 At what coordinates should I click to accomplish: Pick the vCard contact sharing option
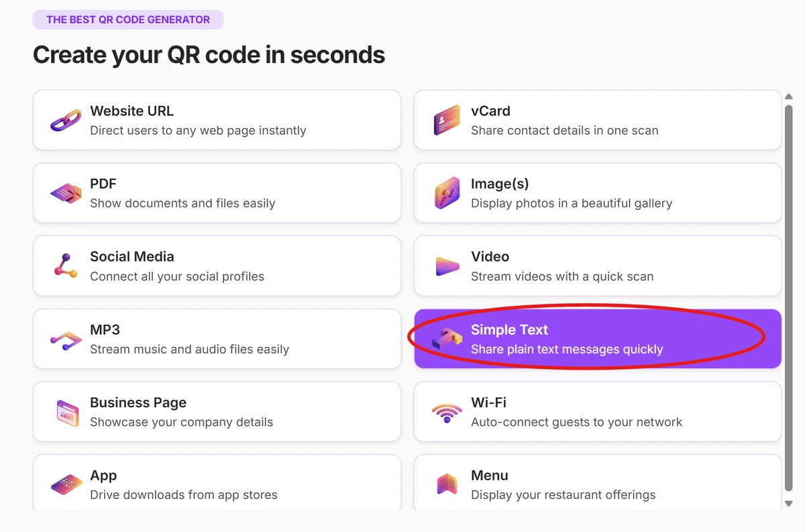click(597, 119)
